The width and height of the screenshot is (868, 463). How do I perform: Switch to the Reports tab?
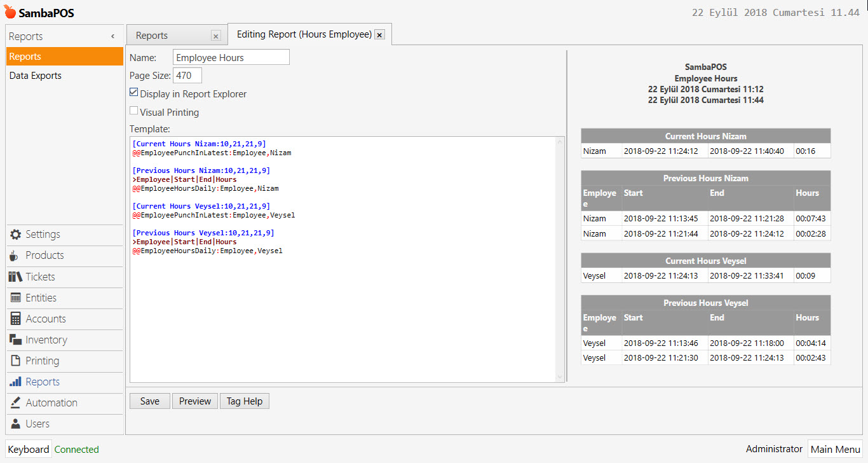tap(151, 35)
